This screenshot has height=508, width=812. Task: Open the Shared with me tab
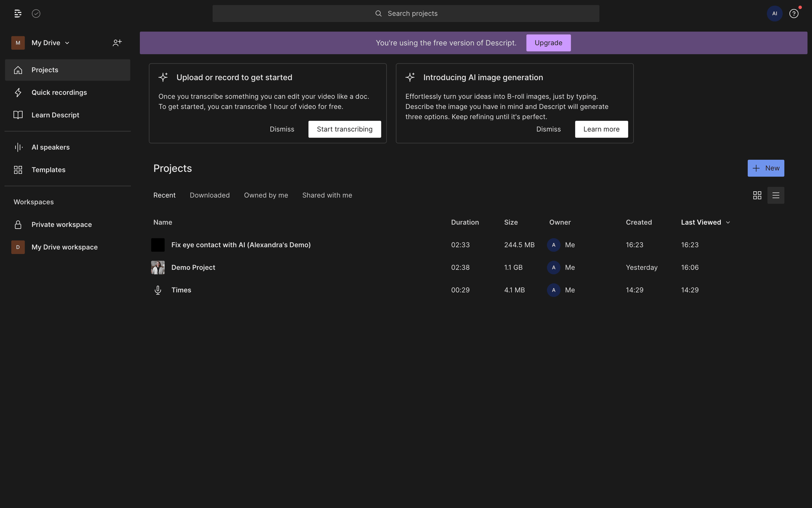pyautogui.click(x=327, y=195)
